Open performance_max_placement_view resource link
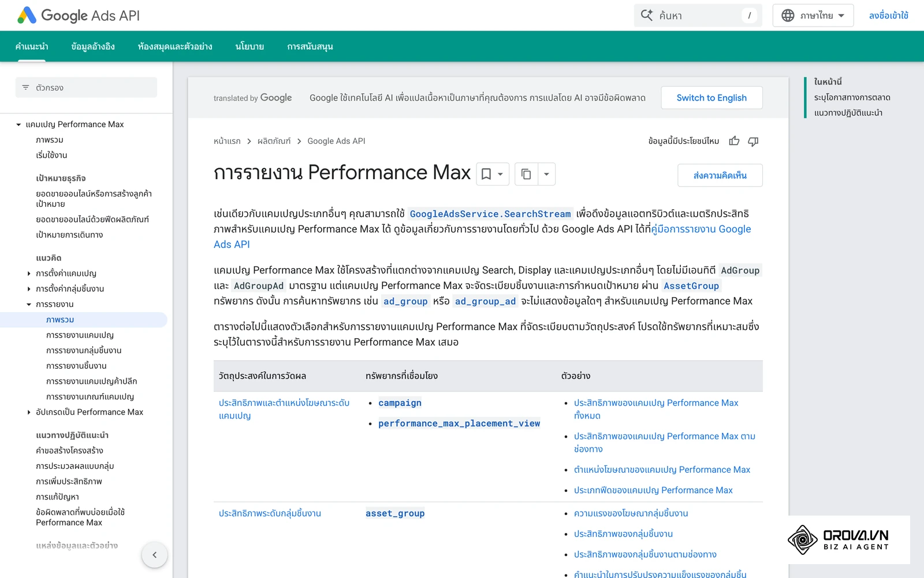This screenshot has height=578, width=924. [x=459, y=424]
